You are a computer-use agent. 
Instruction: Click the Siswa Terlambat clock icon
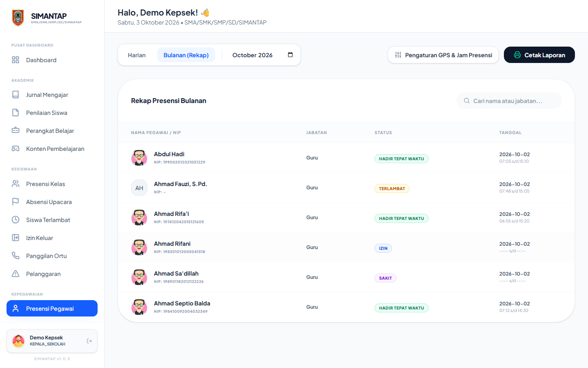tap(16, 220)
